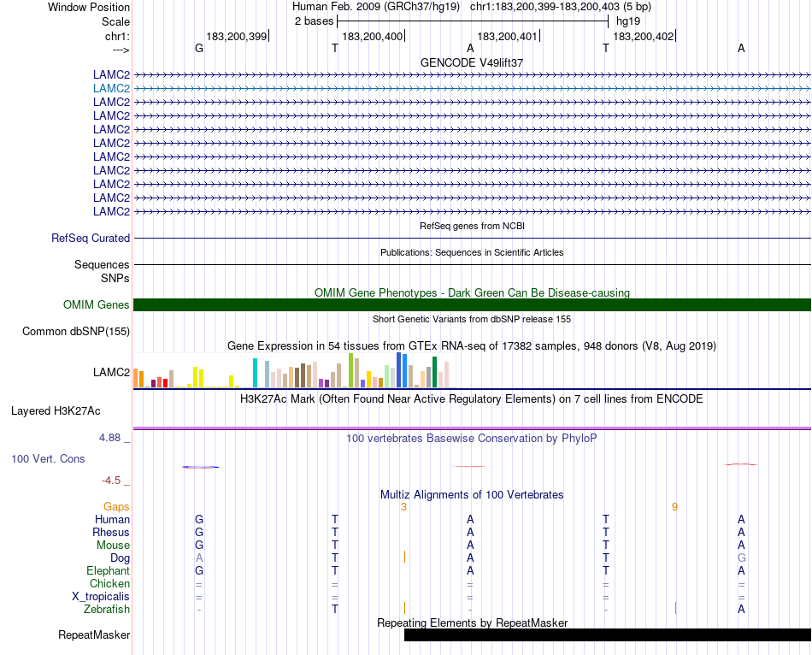Select the Chicken species row label
Viewport: 812px width, 655px height.
(x=109, y=583)
